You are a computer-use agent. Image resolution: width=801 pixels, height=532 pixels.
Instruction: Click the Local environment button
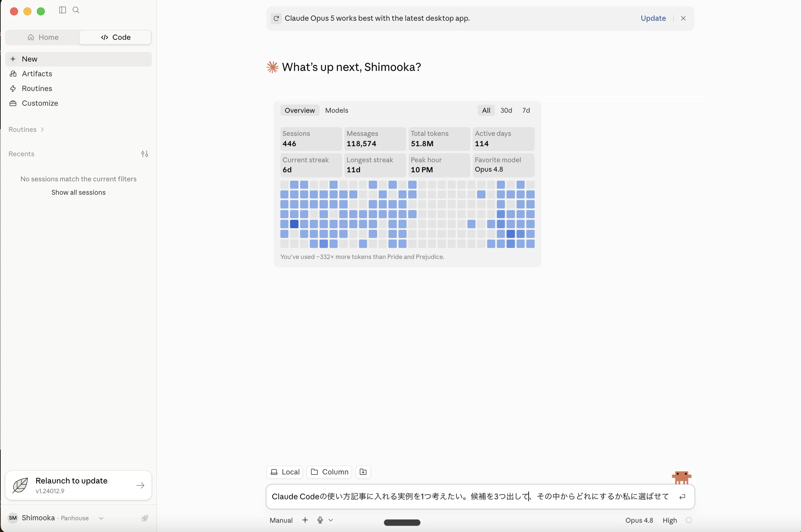285,472
